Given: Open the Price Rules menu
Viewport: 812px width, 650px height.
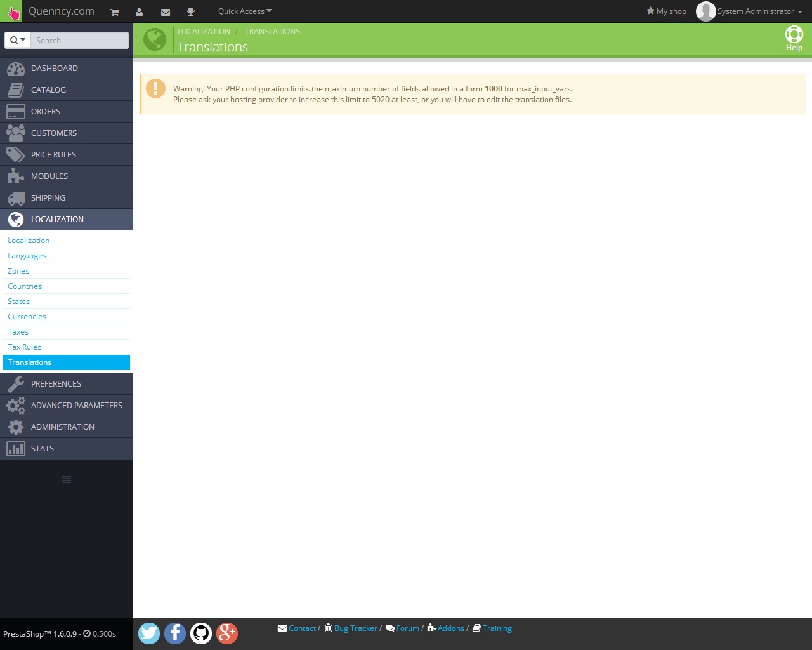Looking at the screenshot, I should click(67, 155).
